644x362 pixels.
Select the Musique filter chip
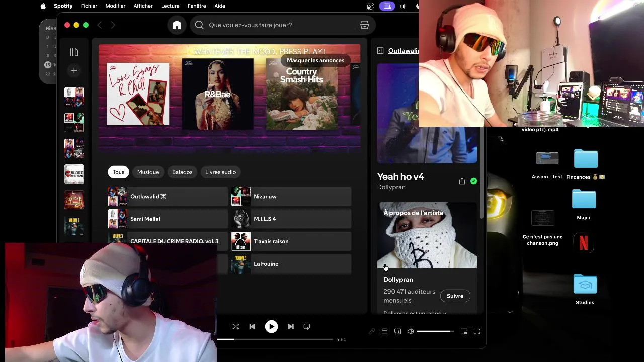[148, 172]
